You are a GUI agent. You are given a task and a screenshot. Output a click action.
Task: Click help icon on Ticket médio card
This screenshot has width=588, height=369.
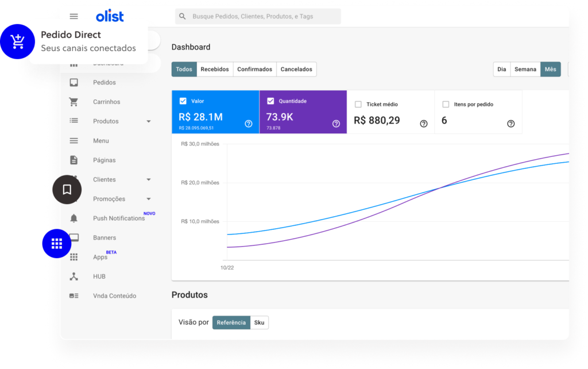(x=424, y=124)
